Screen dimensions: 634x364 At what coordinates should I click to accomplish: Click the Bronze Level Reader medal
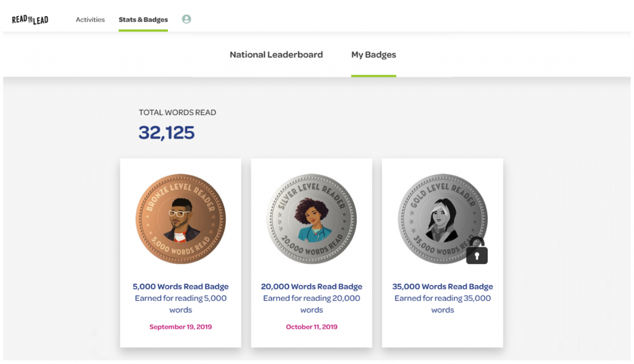tap(181, 219)
